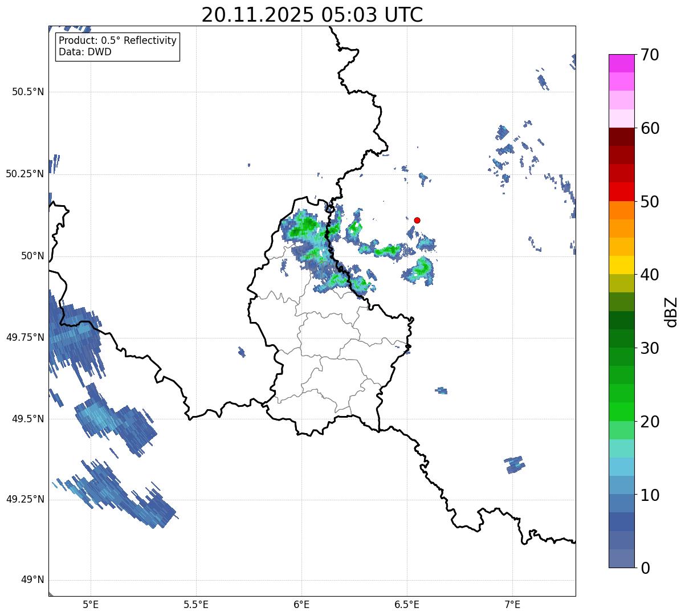
Task: Click the bright green swatch just above 20
Action: click(622, 412)
